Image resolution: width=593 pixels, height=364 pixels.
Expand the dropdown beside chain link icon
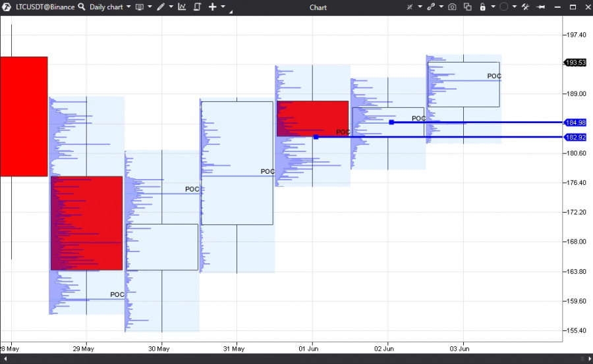click(x=441, y=7)
